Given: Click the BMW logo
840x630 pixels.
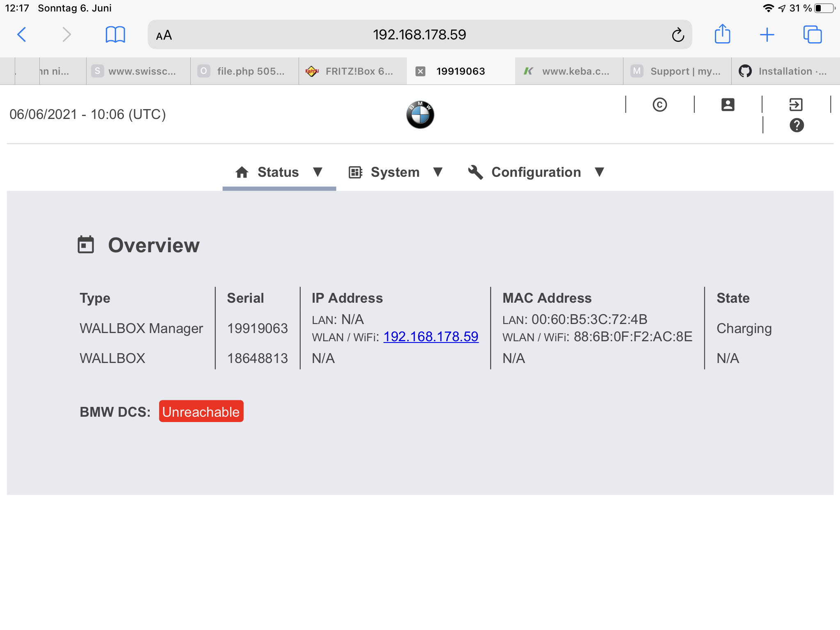Looking at the screenshot, I should 420,115.
